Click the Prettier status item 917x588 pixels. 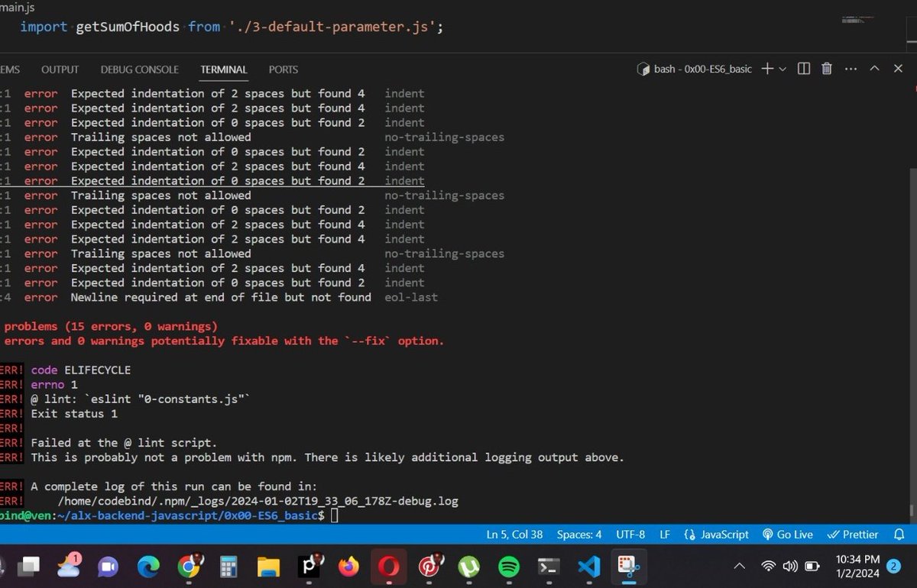(x=853, y=535)
